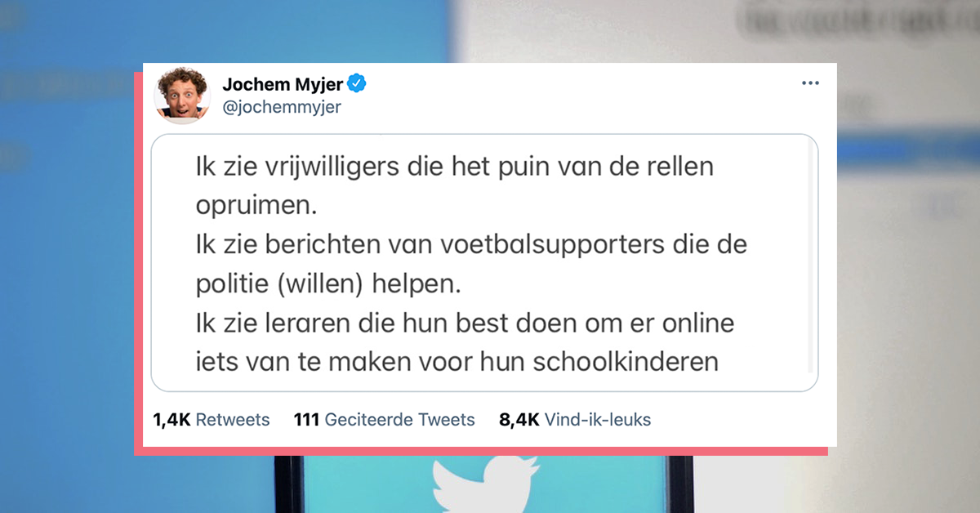980x513 pixels.
Task: Open the 111 Geciteerde Tweets list
Action: 384,420
